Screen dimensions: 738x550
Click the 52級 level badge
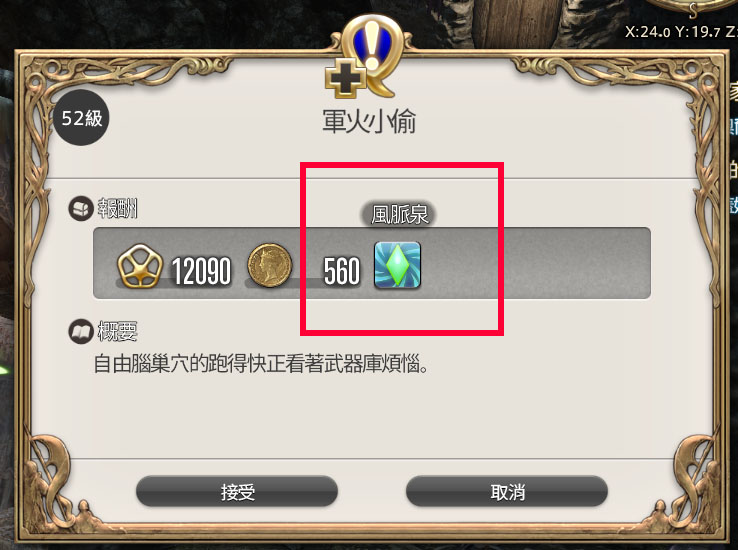(x=81, y=118)
